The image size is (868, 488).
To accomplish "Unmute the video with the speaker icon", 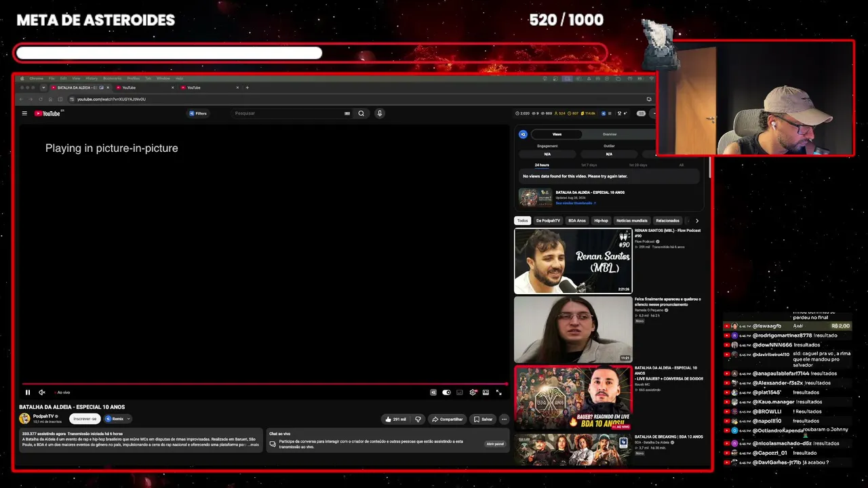I will (42, 392).
